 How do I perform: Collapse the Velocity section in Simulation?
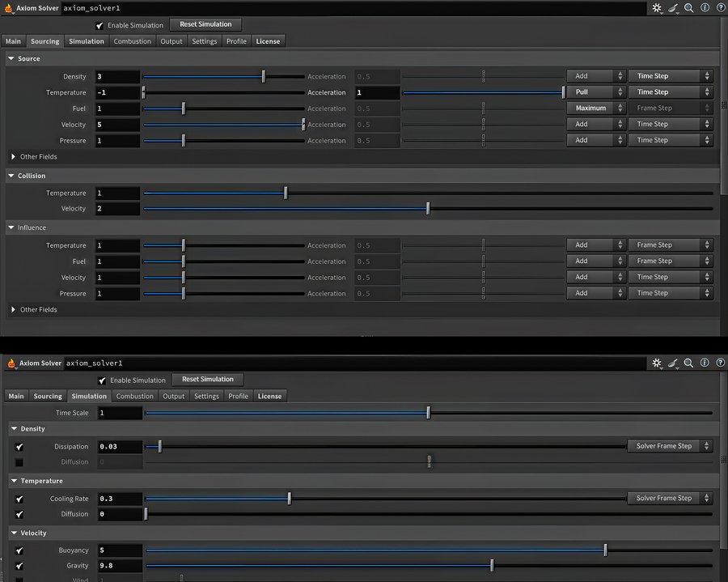(14, 533)
